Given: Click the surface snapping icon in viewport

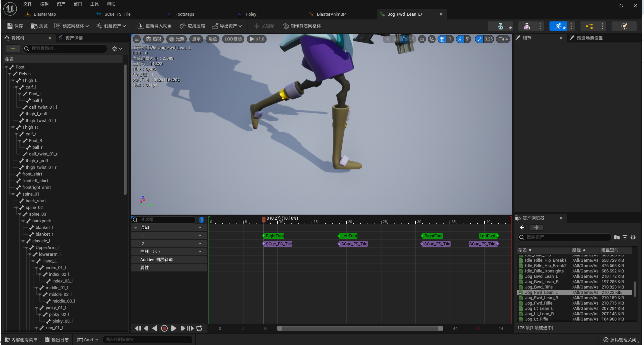Looking at the screenshot, I should pyautogui.click(x=432, y=39).
